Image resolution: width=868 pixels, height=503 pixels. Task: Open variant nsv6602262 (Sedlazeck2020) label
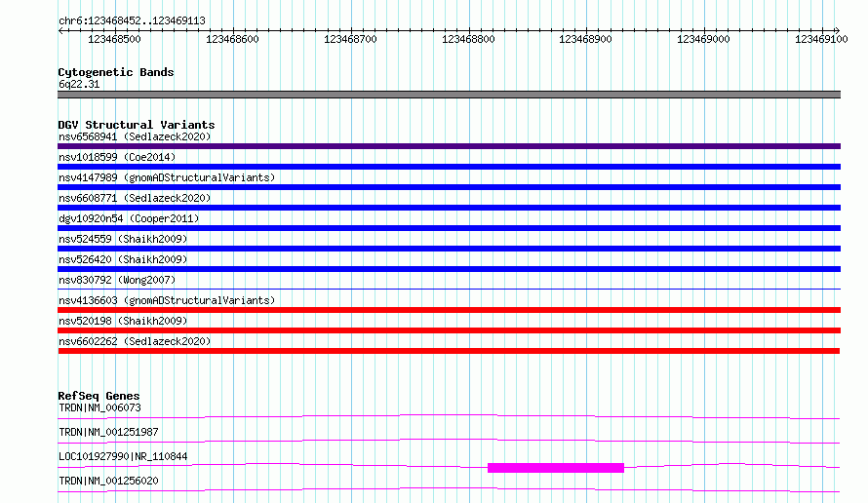135,341
